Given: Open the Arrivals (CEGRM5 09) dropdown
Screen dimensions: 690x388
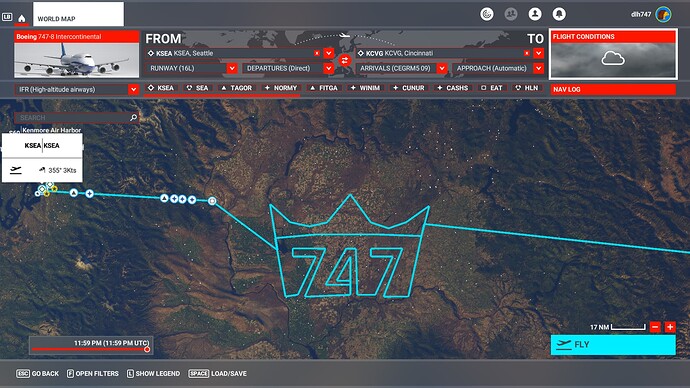Looking at the screenshot, I should (401, 68).
